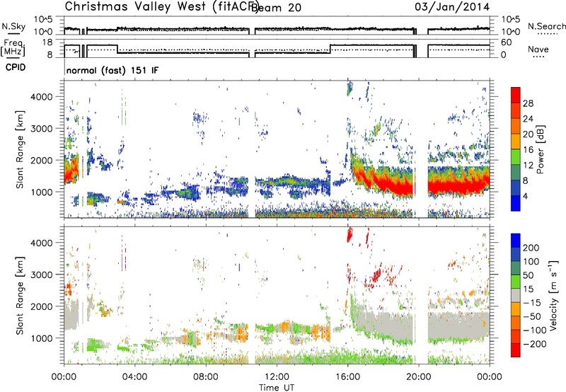Click the '-15' label on the velocity colorbar
Viewport: 566px width, 392px height.
(531, 303)
